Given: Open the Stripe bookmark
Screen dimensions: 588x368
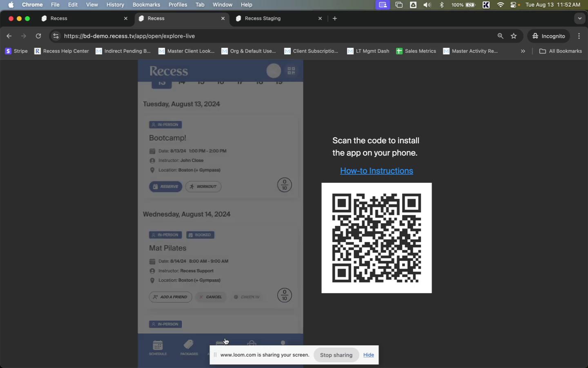Looking at the screenshot, I should click(x=16, y=51).
